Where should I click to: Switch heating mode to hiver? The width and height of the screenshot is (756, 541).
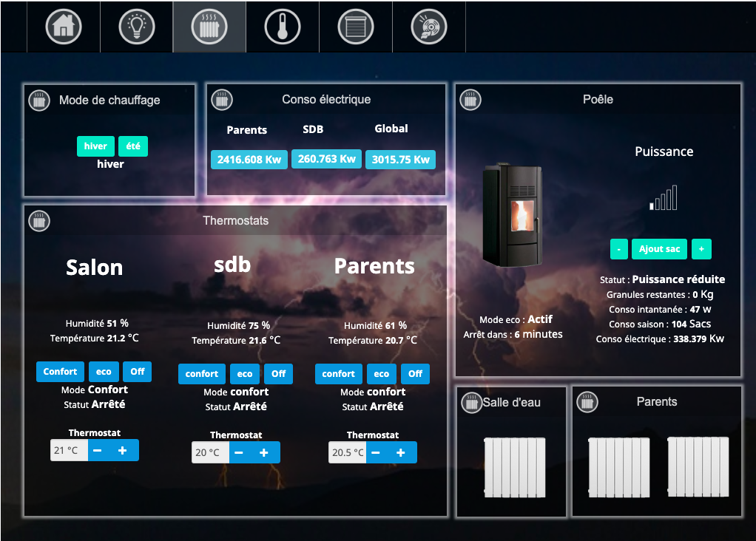coord(95,146)
